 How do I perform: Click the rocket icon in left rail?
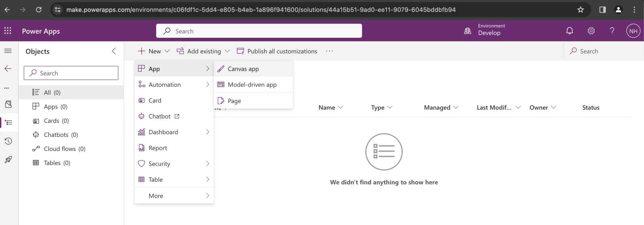point(8,159)
